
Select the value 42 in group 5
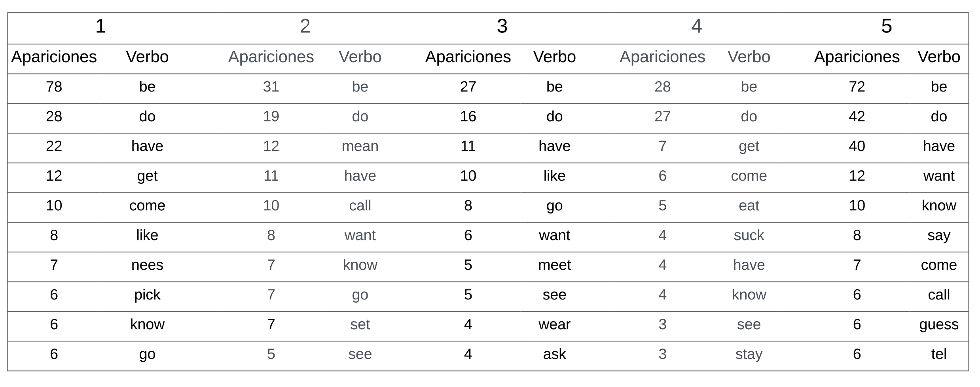coord(857,116)
